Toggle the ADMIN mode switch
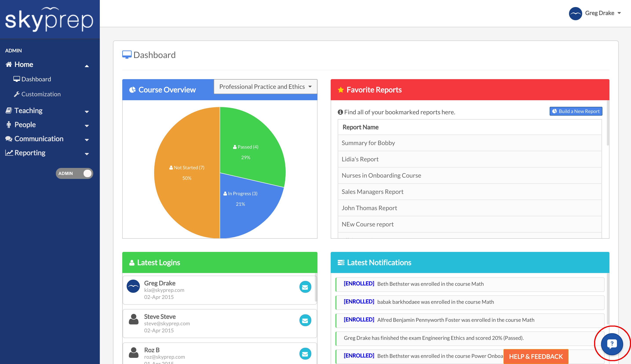The height and width of the screenshot is (364, 631). [74, 173]
